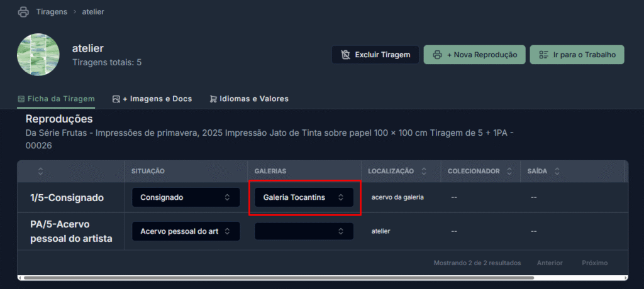
Task: Click the printer icon in breadcrumb
Action: 23,11
